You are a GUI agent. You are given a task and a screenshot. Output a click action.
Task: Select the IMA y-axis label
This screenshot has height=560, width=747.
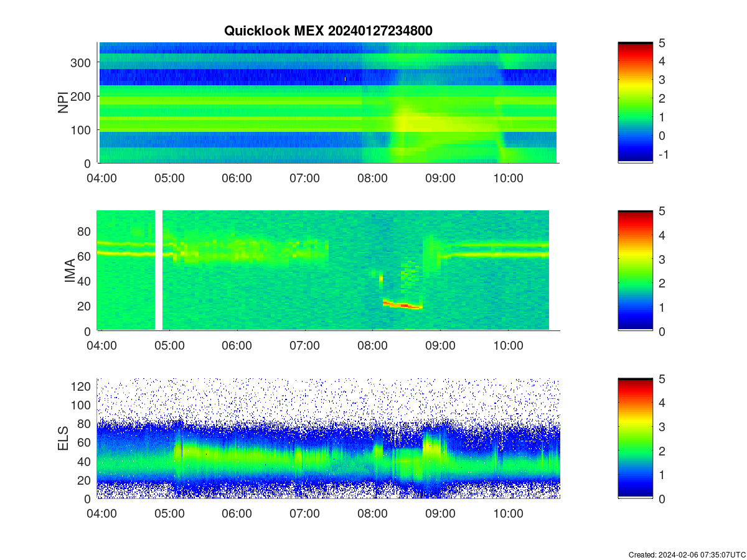[x=70, y=271]
